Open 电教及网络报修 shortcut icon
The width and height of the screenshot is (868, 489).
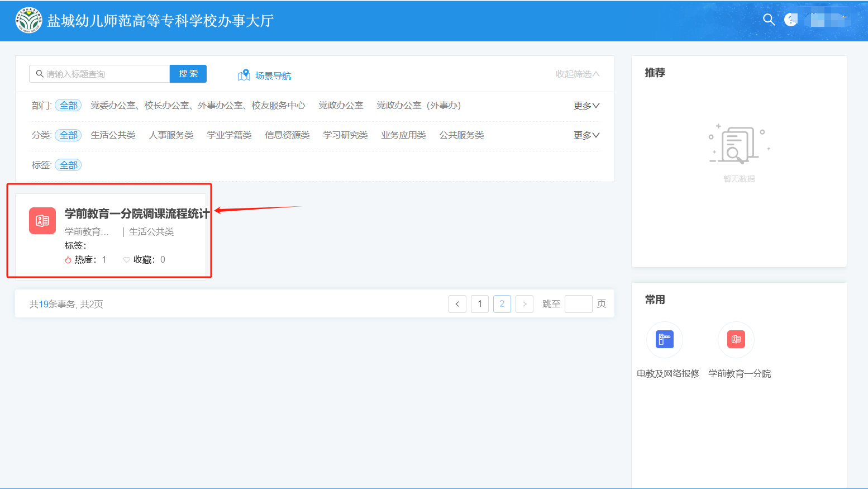[x=665, y=339]
